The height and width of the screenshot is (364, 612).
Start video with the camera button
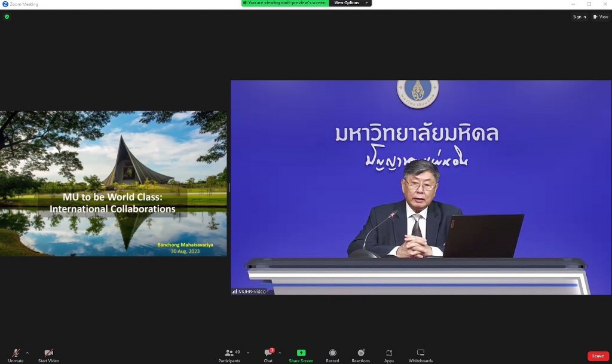(48, 353)
